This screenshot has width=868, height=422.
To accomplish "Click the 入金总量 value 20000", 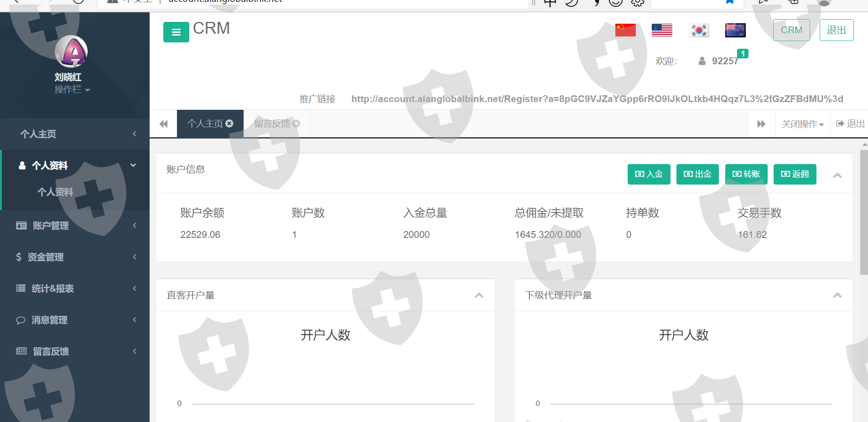I will point(416,235).
